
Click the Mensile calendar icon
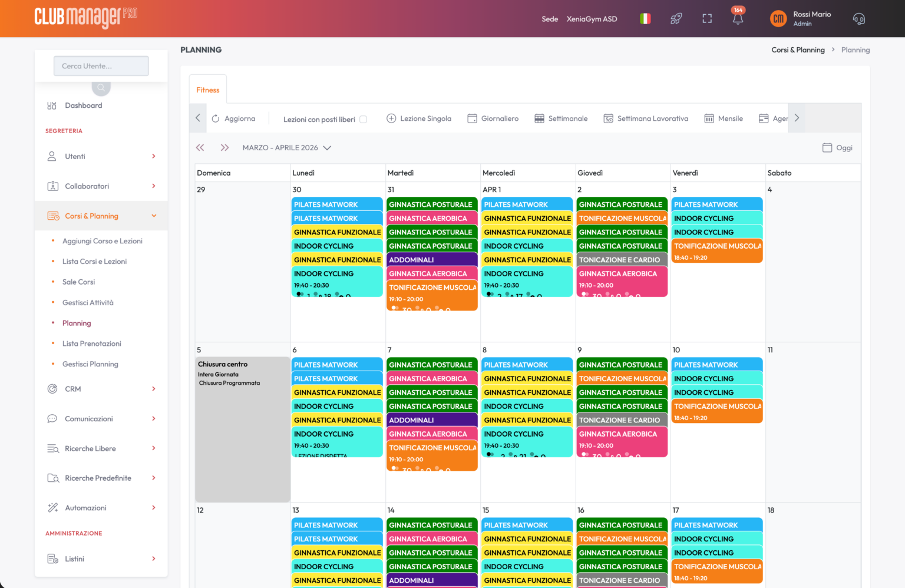tap(709, 118)
